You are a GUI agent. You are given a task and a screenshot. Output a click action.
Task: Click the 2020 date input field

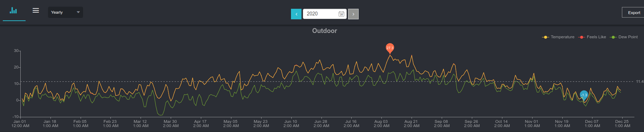325,14
